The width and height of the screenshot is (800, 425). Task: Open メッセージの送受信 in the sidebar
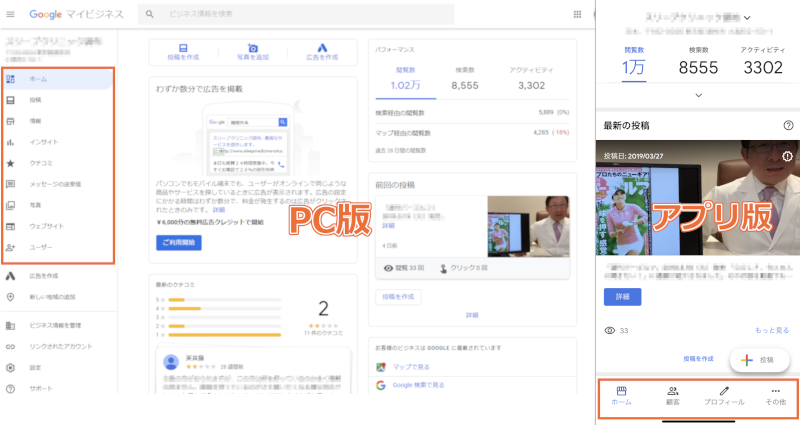pos(57,184)
